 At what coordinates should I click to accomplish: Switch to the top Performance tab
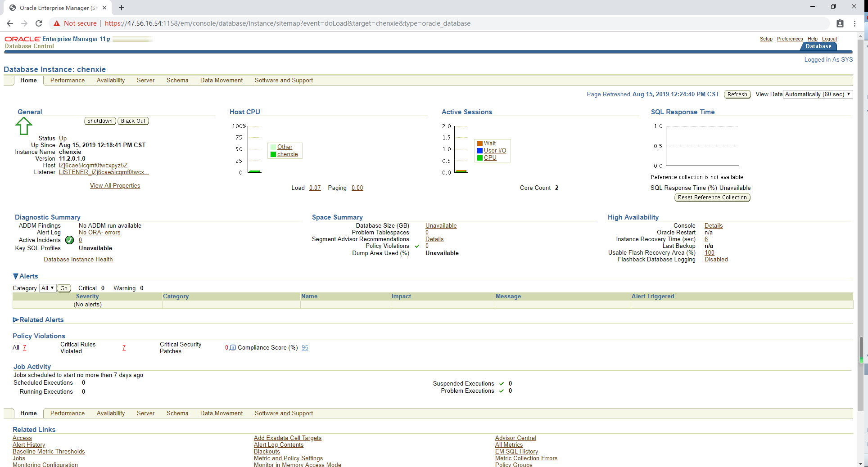coord(68,81)
